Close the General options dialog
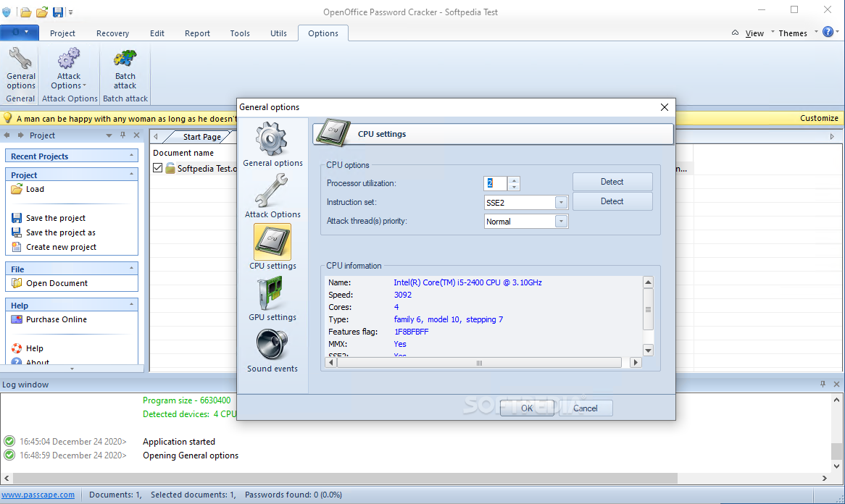Image resolution: width=845 pixels, height=504 pixels. [665, 107]
